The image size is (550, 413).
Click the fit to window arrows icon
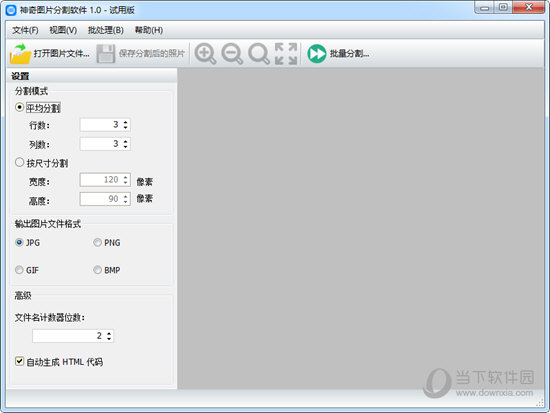click(286, 54)
